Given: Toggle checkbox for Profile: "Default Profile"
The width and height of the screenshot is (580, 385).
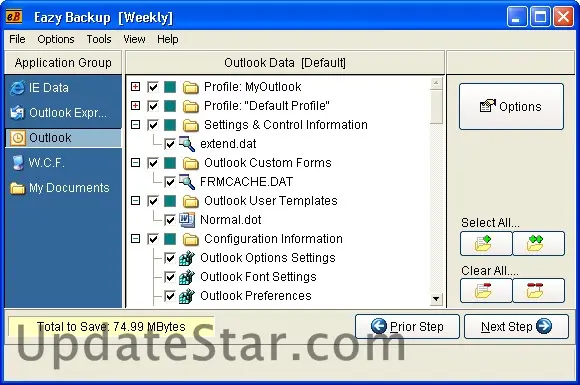Looking at the screenshot, I should tap(153, 106).
